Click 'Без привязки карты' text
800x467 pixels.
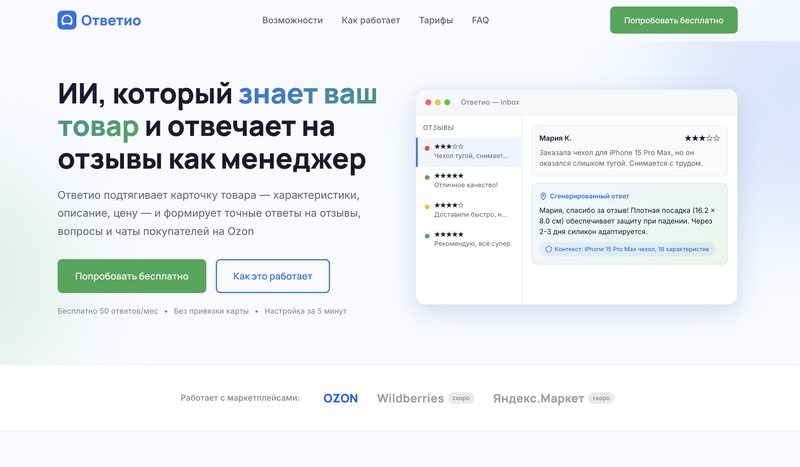coord(211,311)
